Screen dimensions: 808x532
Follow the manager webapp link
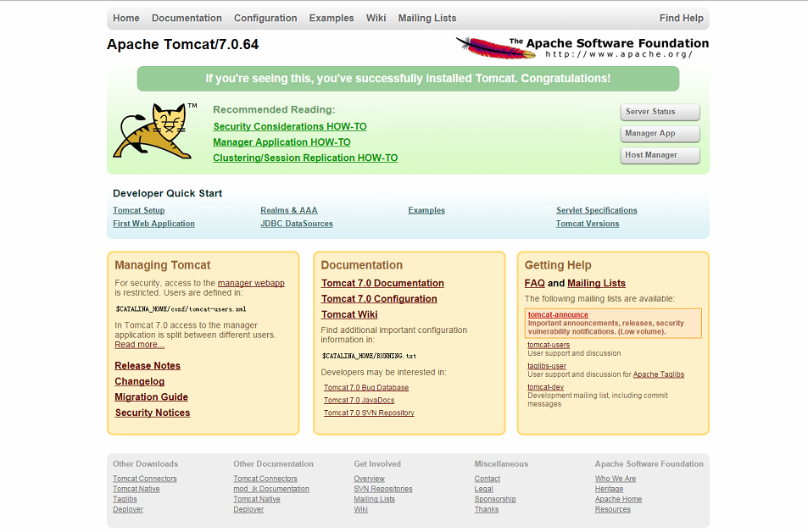point(251,283)
